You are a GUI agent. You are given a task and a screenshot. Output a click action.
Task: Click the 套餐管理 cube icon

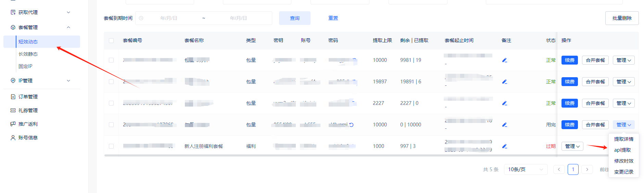pyautogui.click(x=13, y=27)
